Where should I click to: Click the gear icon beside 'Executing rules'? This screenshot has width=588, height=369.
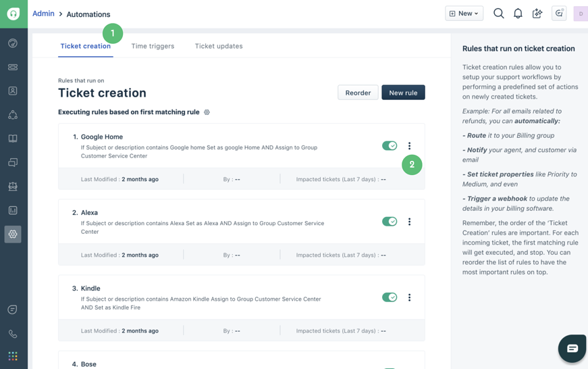207,112
